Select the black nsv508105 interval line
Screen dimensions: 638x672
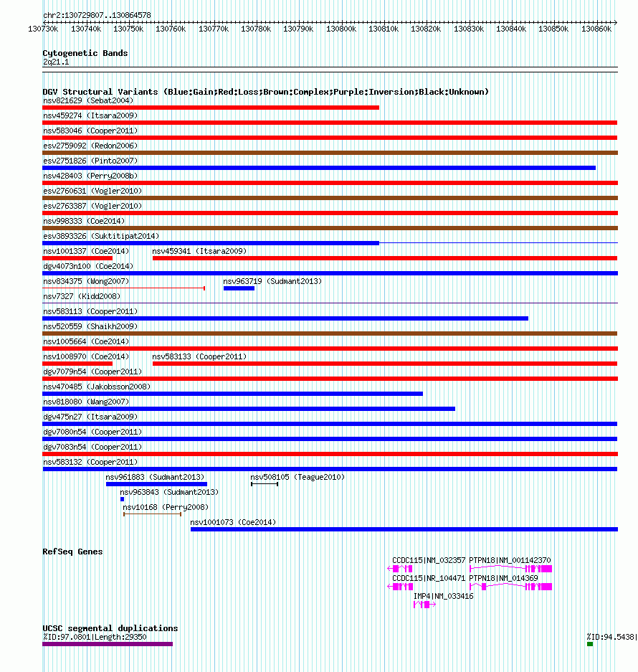tap(265, 484)
